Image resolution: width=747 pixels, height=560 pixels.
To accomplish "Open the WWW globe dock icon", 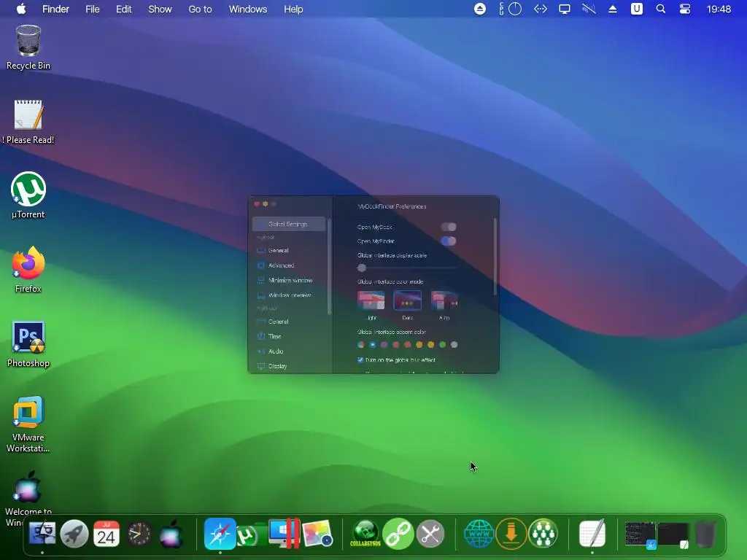I will pyautogui.click(x=479, y=533).
